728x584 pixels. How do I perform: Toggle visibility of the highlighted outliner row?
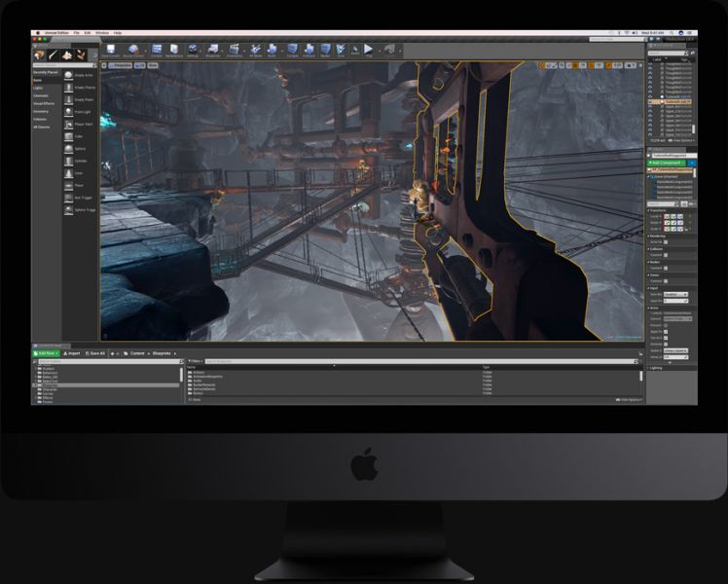click(x=650, y=101)
